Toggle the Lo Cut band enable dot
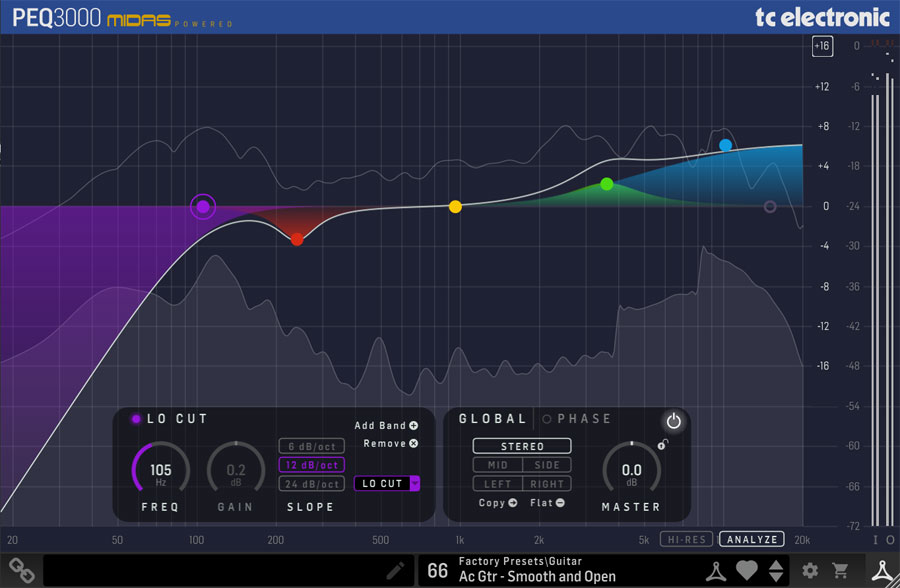The image size is (900, 588). (136, 419)
